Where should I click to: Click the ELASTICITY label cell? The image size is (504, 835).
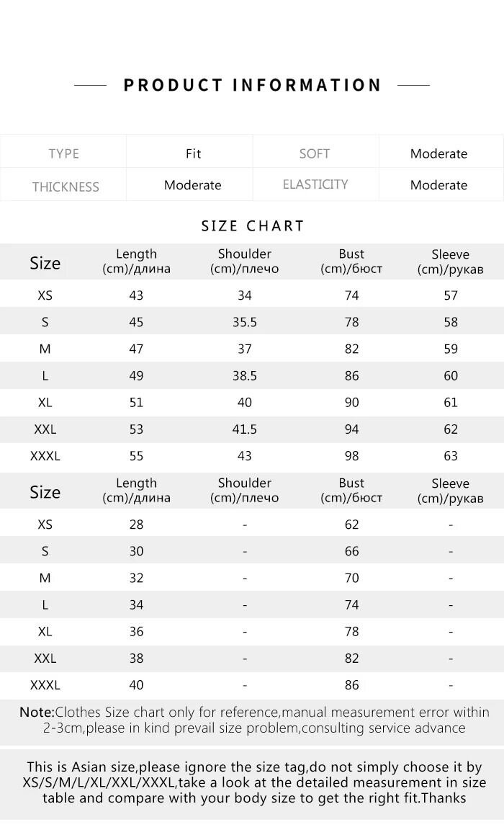pos(315,184)
